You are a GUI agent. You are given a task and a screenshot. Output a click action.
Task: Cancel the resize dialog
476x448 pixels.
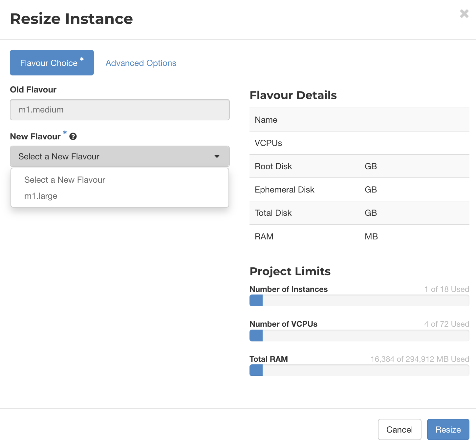pos(400,429)
